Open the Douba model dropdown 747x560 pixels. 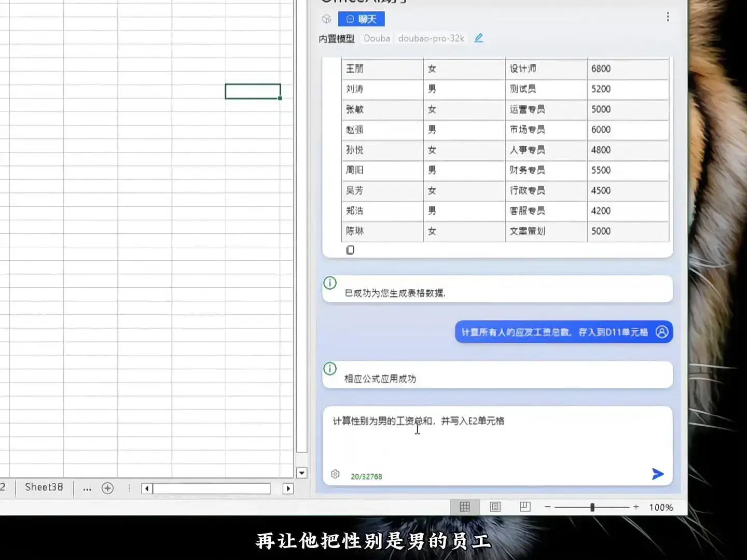(x=377, y=38)
